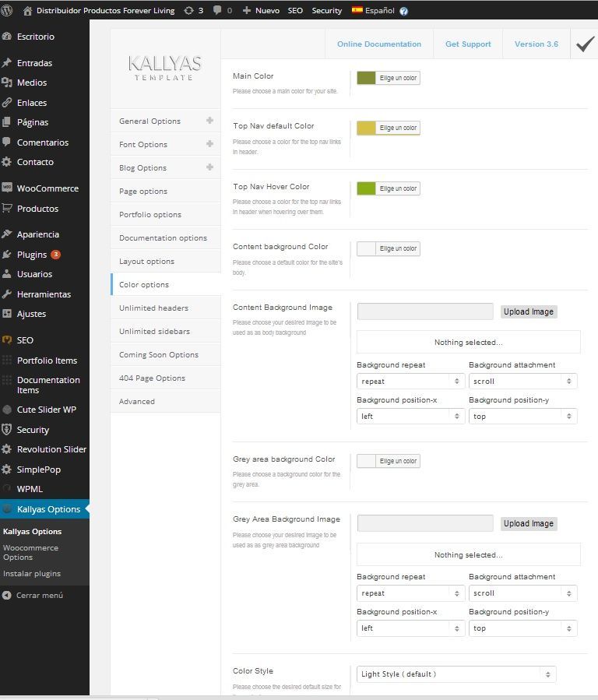Click the Ajustes settings icon

[7, 314]
